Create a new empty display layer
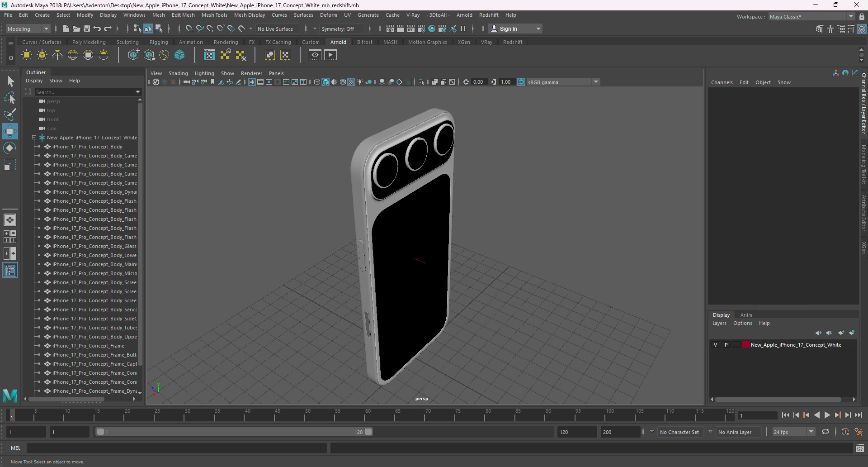Screen dimensions: 868x467 [841, 333]
